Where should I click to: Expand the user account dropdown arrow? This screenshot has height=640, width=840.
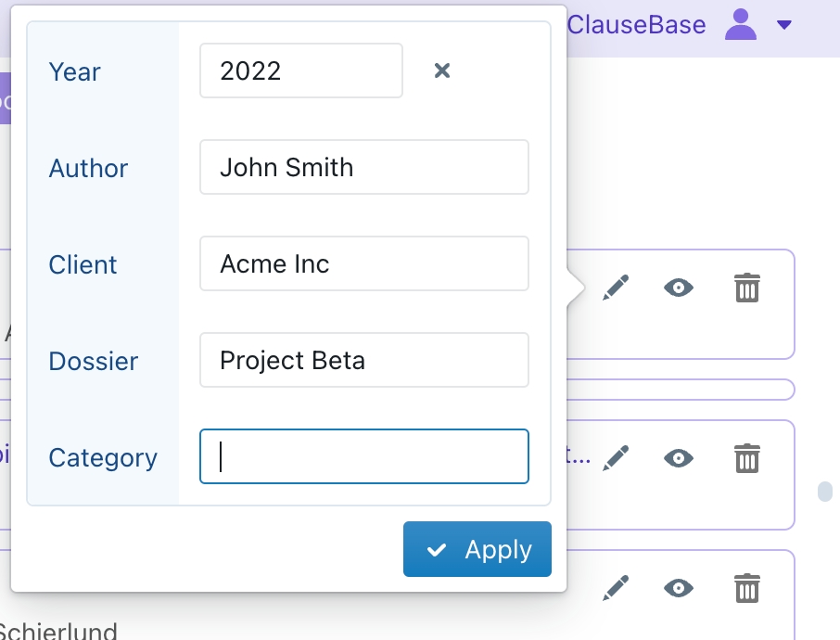point(784,25)
